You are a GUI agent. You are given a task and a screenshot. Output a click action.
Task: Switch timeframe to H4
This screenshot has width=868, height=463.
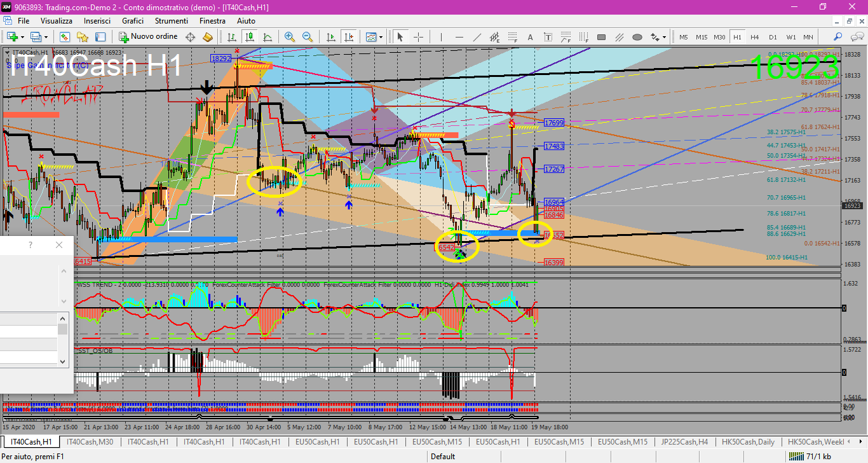(755, 37)
